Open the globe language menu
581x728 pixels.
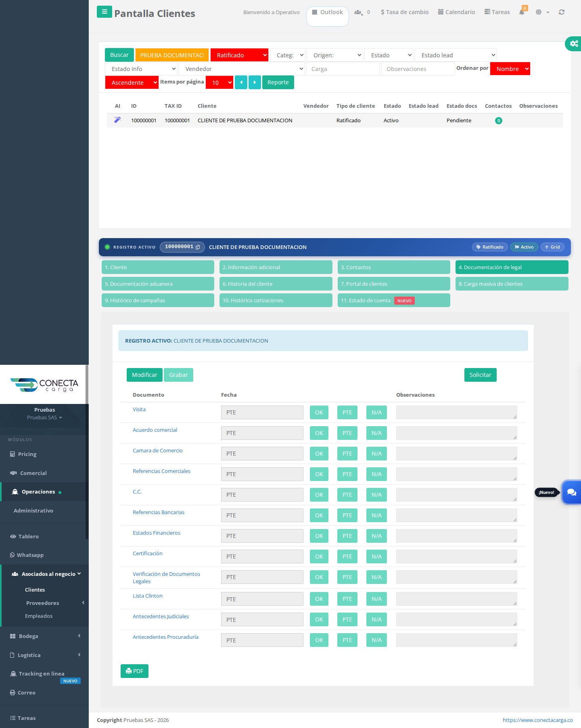coord(542,12)
